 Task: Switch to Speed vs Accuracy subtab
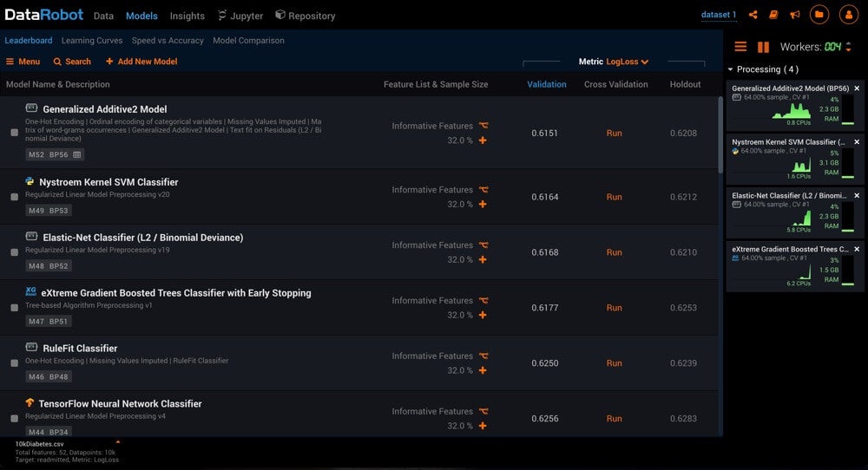(x=168, y=41)
